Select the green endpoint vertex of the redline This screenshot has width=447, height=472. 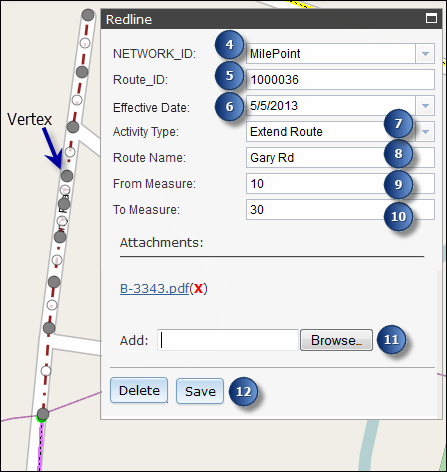42,414
